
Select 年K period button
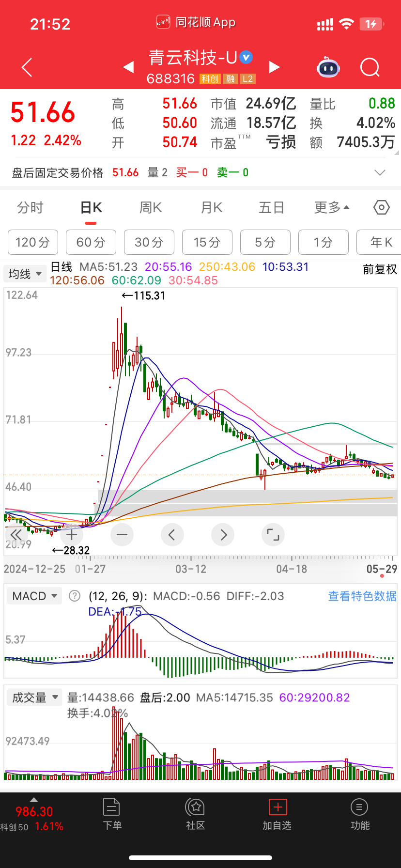click(379, 242)
